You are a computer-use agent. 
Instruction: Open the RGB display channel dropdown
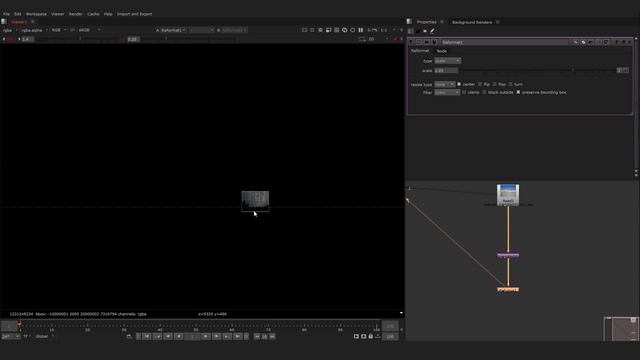coord(59,30)
